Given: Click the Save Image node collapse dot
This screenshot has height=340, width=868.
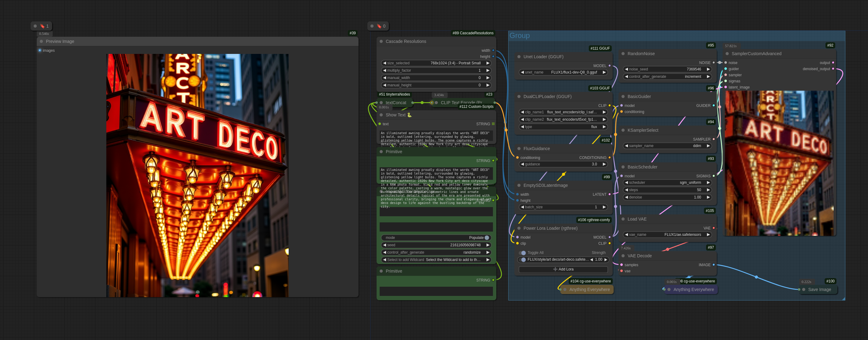Looking at the screenshot, I should coord(803,289).
